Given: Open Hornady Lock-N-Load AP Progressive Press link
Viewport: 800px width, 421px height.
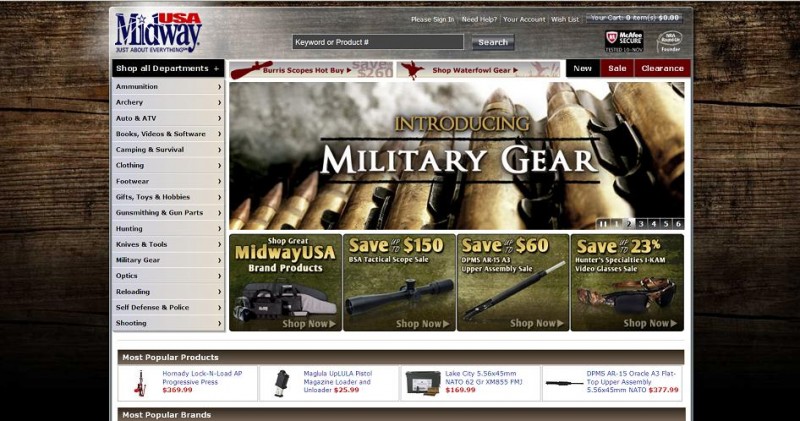Looking at the screenshot, I should [x=202, y=378].
